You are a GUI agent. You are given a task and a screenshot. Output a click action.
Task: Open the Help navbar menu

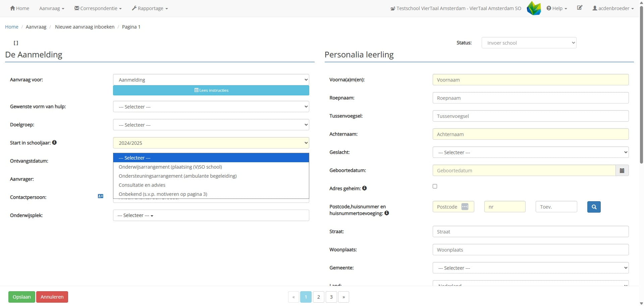click(557, 8)
